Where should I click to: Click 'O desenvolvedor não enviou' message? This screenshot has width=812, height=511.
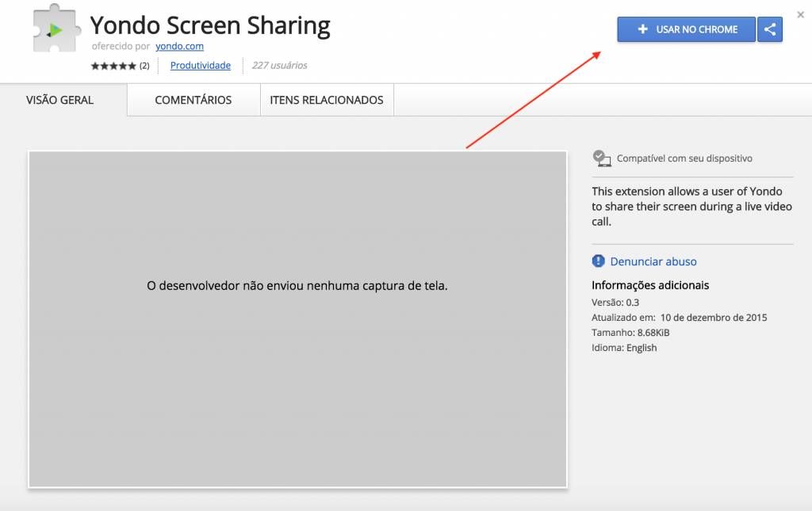[x=297, y=285]
